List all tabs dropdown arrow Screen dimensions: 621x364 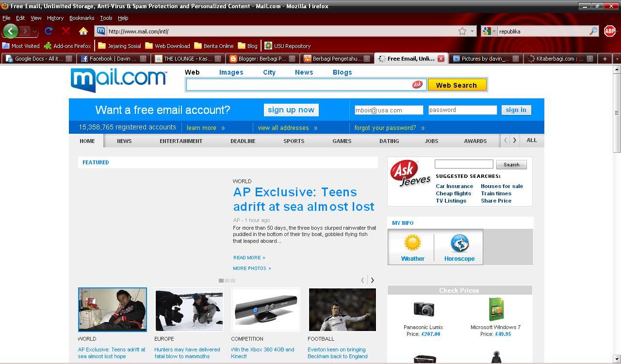coord(617,59)
